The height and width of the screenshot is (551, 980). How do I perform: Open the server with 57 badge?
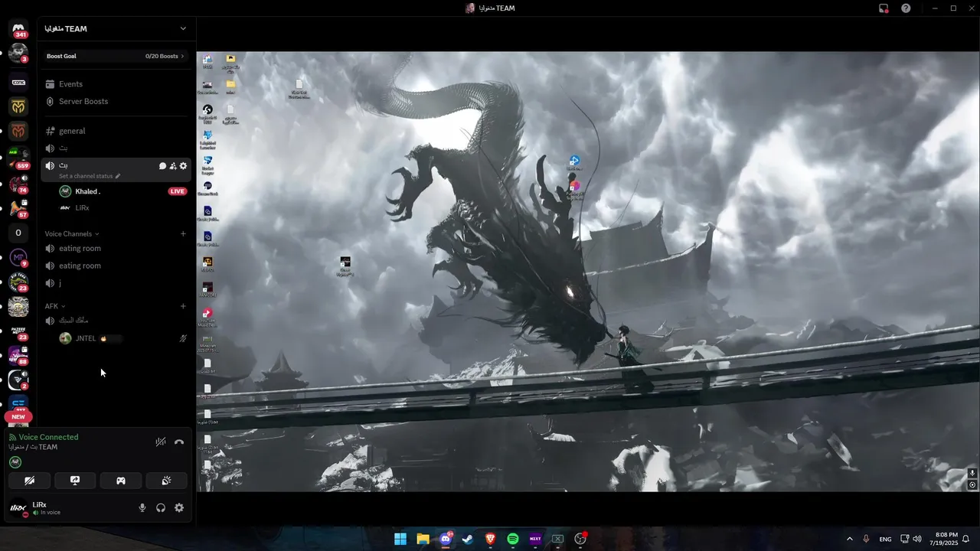[18, 208]
